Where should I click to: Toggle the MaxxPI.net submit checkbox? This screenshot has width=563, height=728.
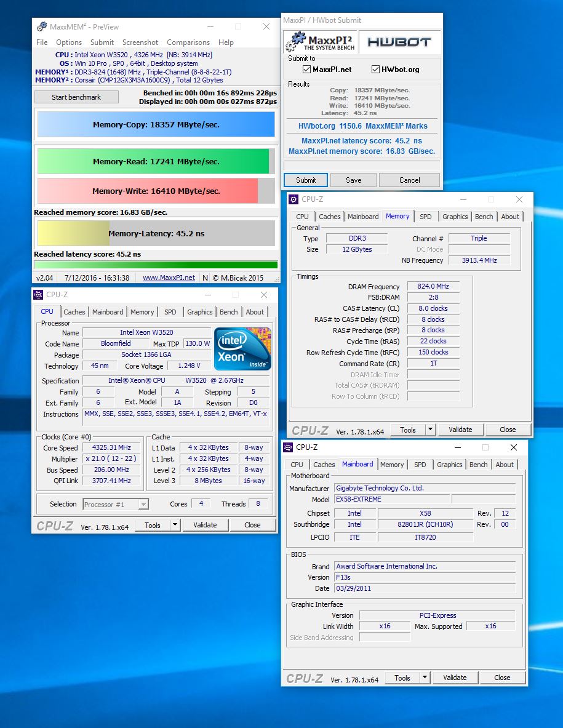tap(306, 69)
